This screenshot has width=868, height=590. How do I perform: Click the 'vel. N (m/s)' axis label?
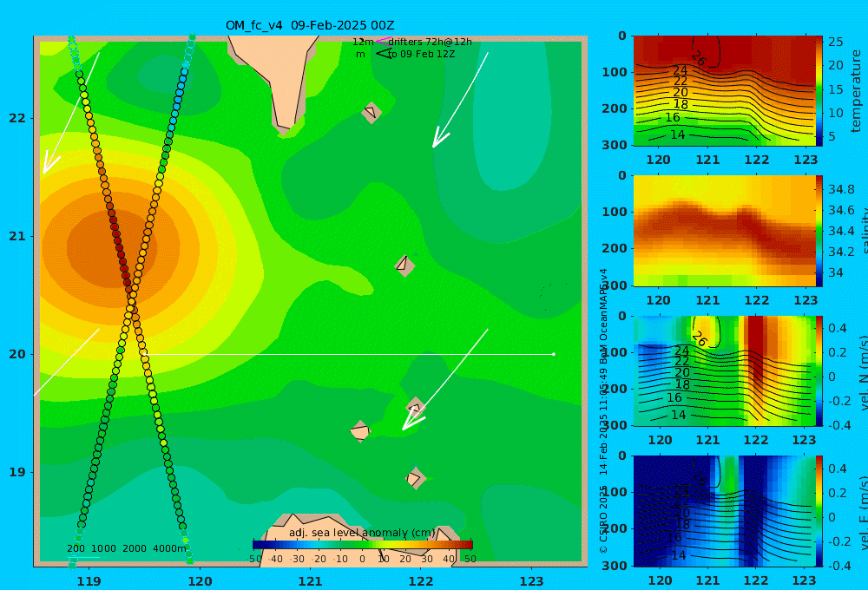point(865,372)
